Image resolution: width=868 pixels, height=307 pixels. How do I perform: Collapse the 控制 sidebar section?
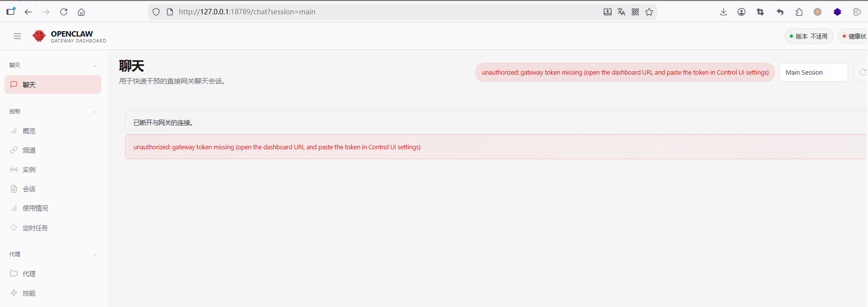pos(95,112)
